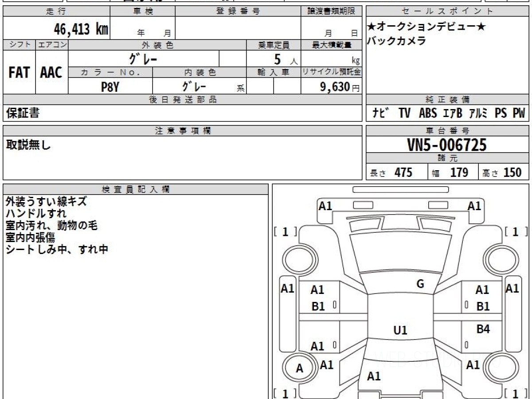Viewport: 532px width, 399px height.
Task: Select the ABS equipment item
Action: [x=428, y=113]
